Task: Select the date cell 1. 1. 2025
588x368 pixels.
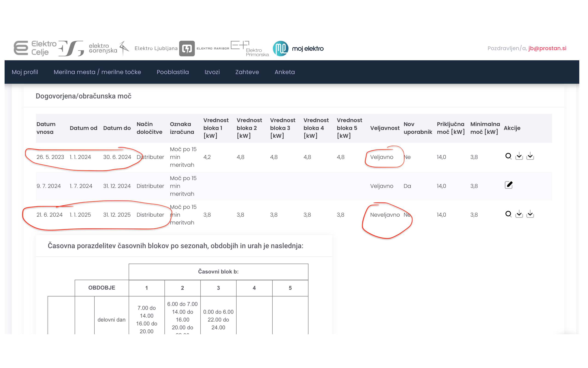Action: pyautogui.click(x=80, y=215)
